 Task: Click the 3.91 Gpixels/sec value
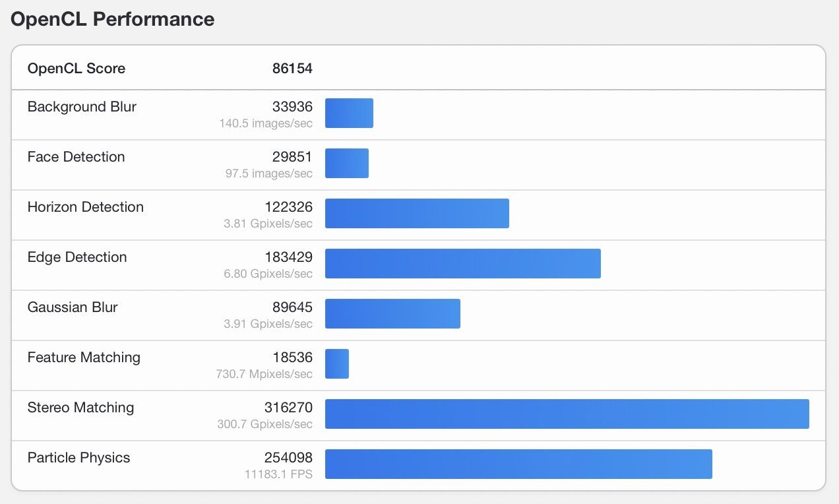pos(268,324)
